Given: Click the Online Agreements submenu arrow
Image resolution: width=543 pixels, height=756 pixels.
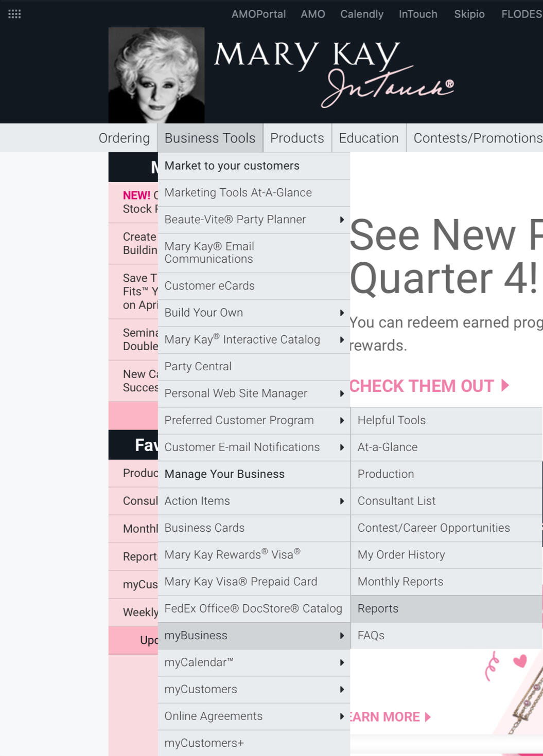Looking at the screenshot, I should click(342, 716).
